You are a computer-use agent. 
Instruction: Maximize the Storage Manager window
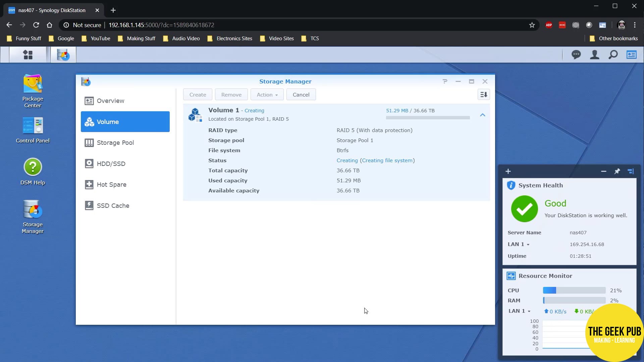471,81
